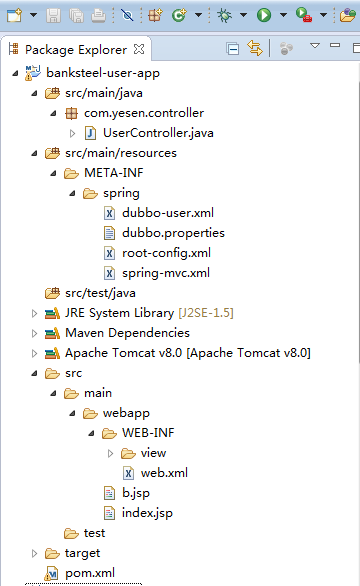The width and height of the screenshot is (360, 586).
Task: Click the Print toolbar icon
Action: tap(98, 15)
